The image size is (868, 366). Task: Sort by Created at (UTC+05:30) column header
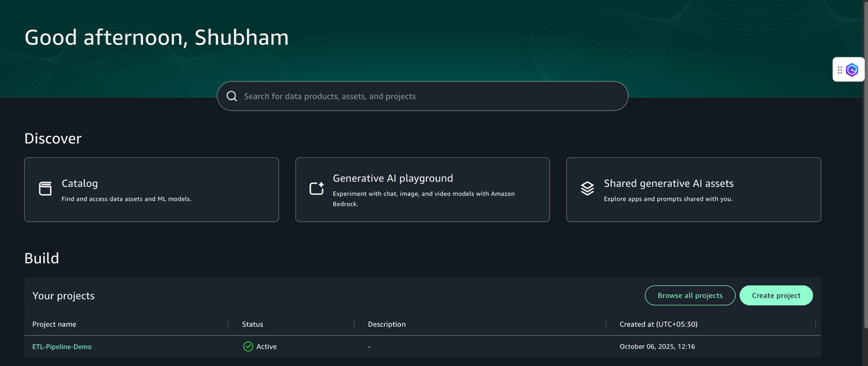(659, 324)
